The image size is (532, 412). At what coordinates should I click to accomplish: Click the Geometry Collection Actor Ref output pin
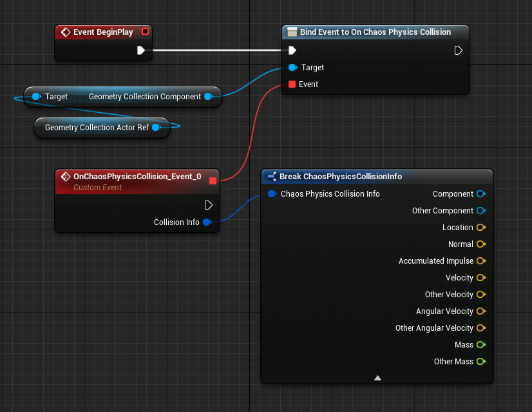click(x=156, y=128)
